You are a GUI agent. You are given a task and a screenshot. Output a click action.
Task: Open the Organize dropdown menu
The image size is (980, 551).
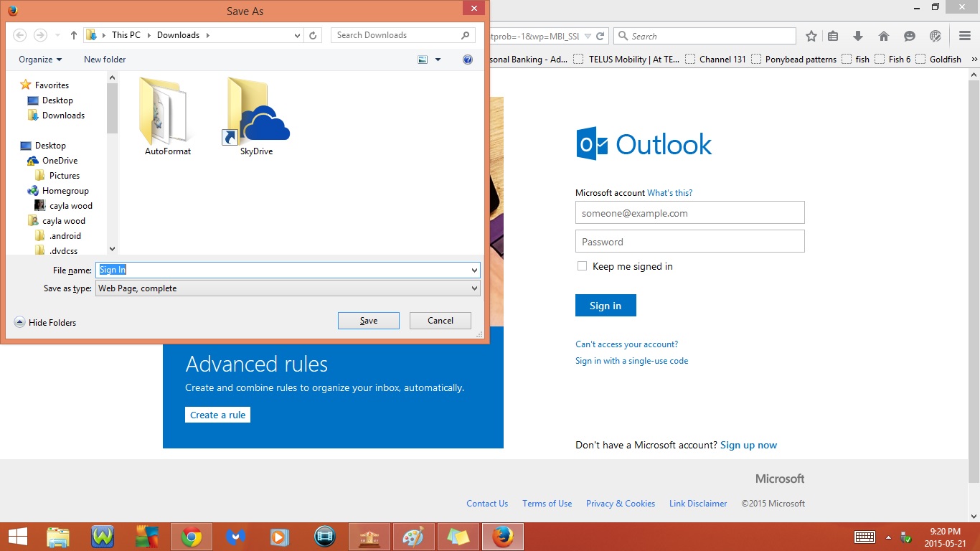tap(40, 60)
